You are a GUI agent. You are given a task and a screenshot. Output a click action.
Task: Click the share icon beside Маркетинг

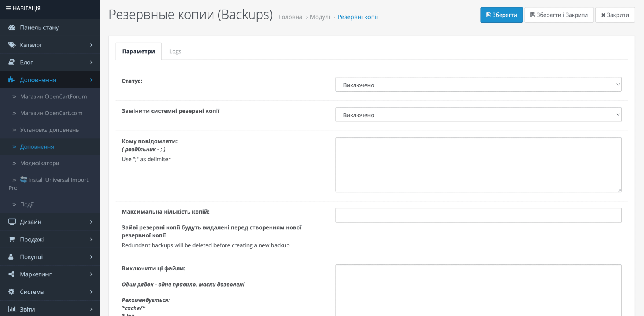tap(11, 274)
